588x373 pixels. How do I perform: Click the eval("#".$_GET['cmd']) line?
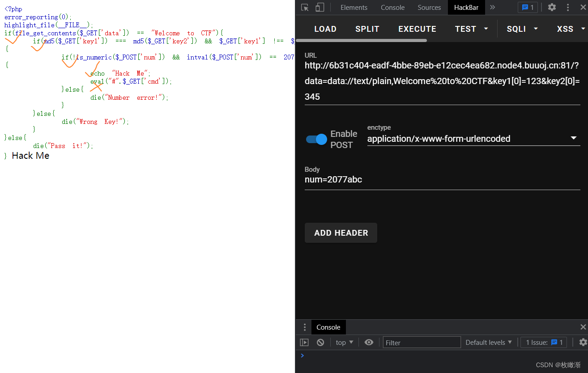pyautogui.click(x=131, y=81)
